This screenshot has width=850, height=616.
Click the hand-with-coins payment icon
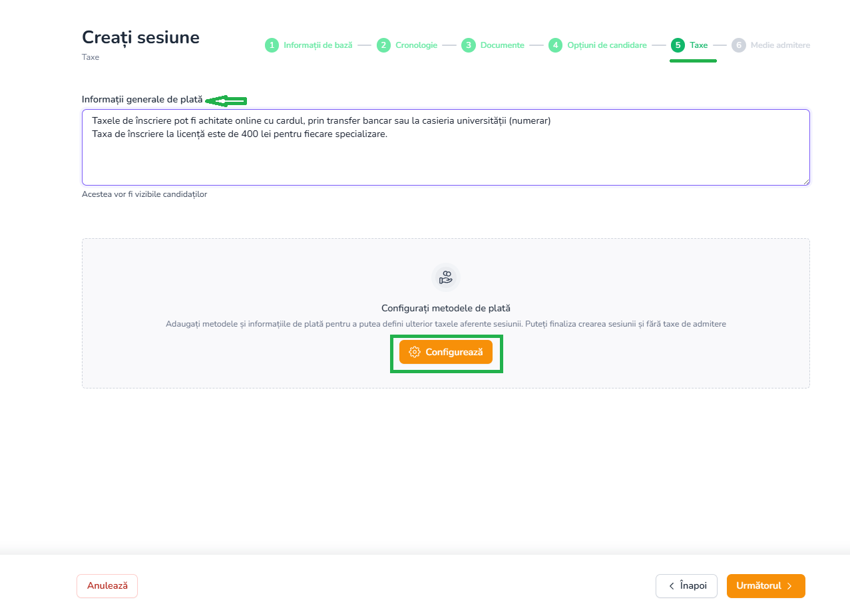tap(446, 277)
